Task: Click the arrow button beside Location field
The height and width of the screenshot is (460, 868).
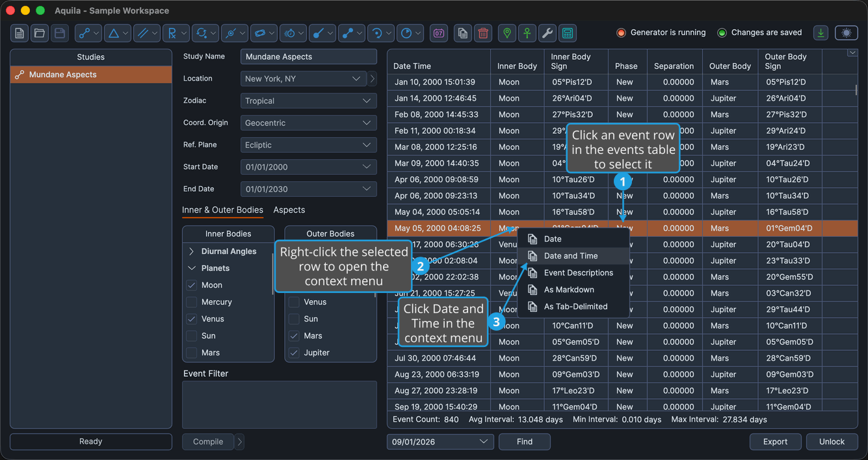Action: coord(372,79)
